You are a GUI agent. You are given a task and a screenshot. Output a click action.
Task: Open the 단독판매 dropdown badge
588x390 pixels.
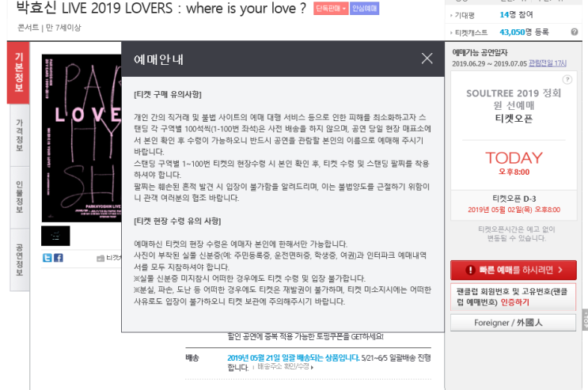coord(331,9)
